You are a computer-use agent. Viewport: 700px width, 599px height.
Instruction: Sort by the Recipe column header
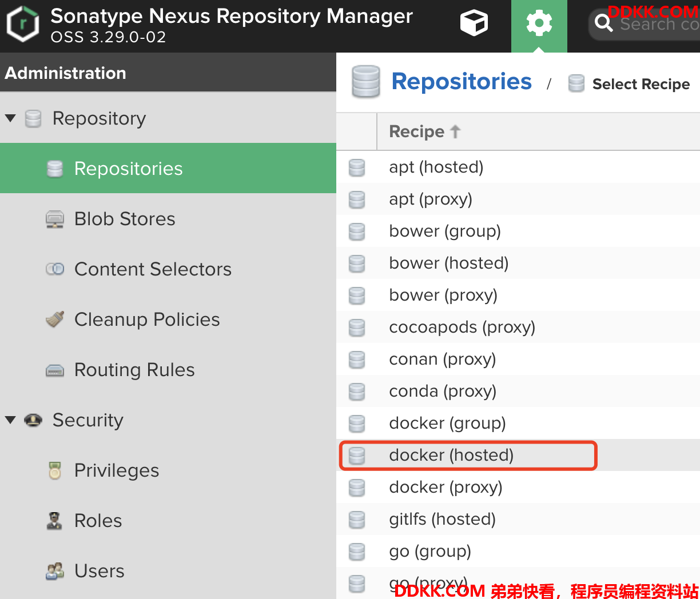(539, 131)
